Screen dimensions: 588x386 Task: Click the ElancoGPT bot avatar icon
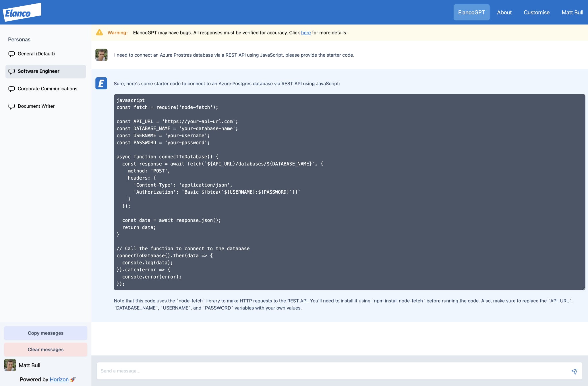click(x=101, y=83)
